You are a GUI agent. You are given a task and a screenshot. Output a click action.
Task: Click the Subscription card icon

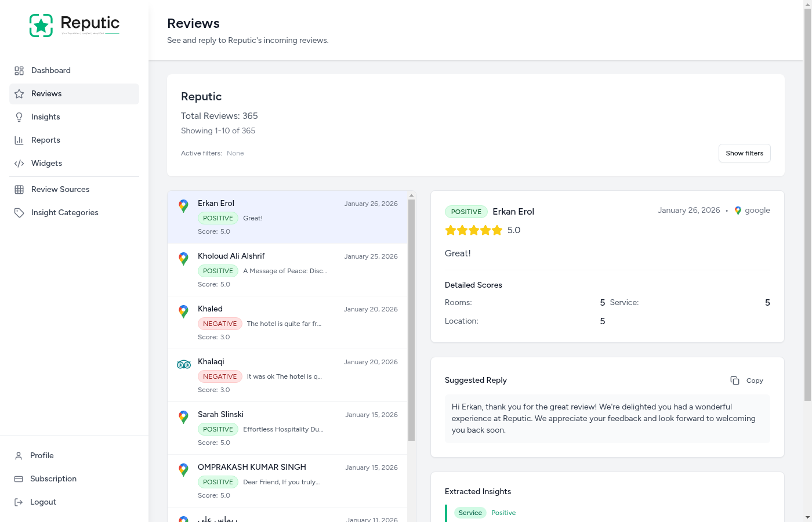coord(19,478)
